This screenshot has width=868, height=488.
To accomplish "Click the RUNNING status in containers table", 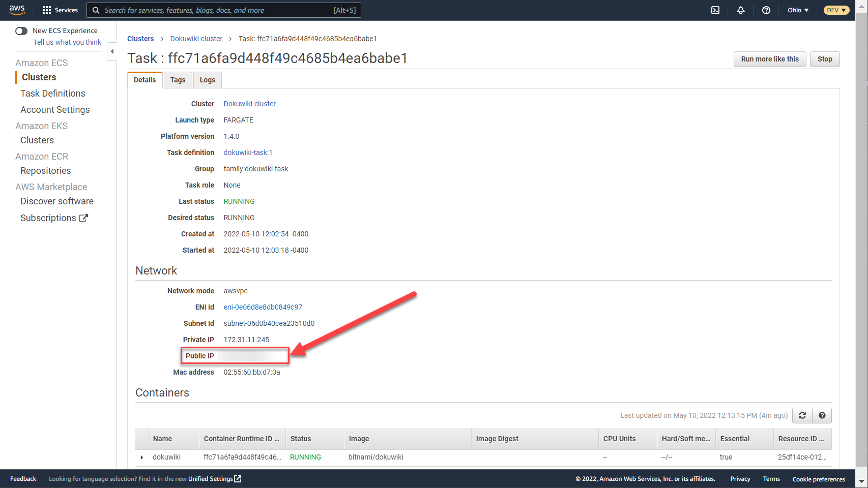I will [x=305, y=457].
